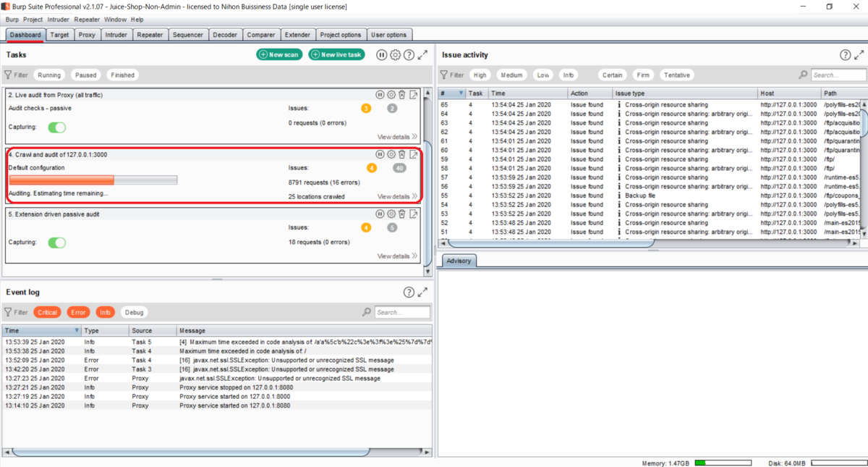Delete the Crawl and audit task
This screenshot has height=467, width=868.
click(x=402, y=154)
